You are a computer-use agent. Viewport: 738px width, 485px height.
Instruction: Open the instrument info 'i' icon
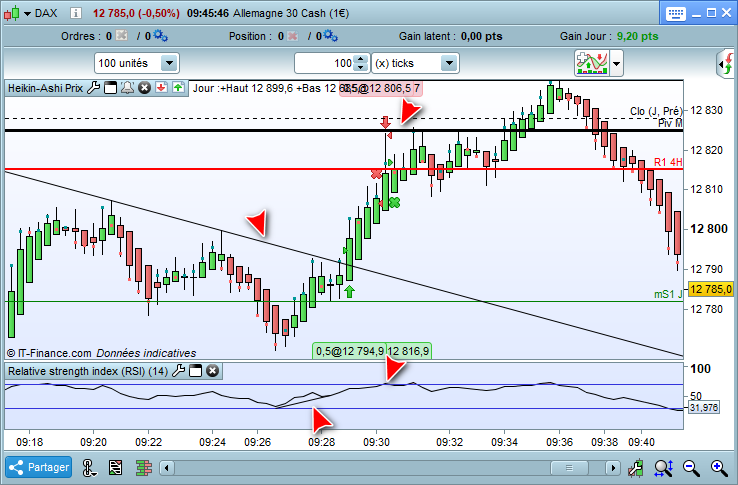click(75, 13)
